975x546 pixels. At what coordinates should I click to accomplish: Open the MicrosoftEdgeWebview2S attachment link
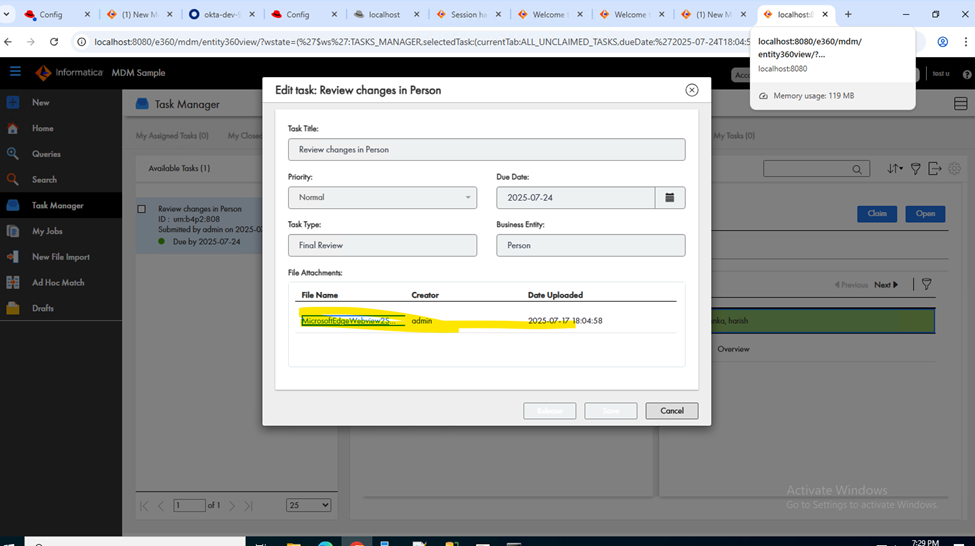pyautogui.click(x=349, y=321)
